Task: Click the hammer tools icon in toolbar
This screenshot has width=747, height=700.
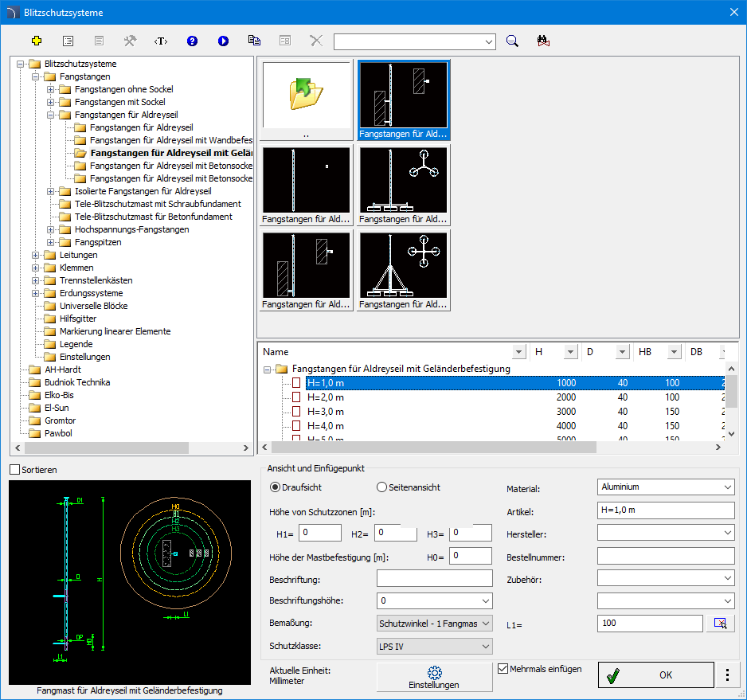Action: point(130,41)
